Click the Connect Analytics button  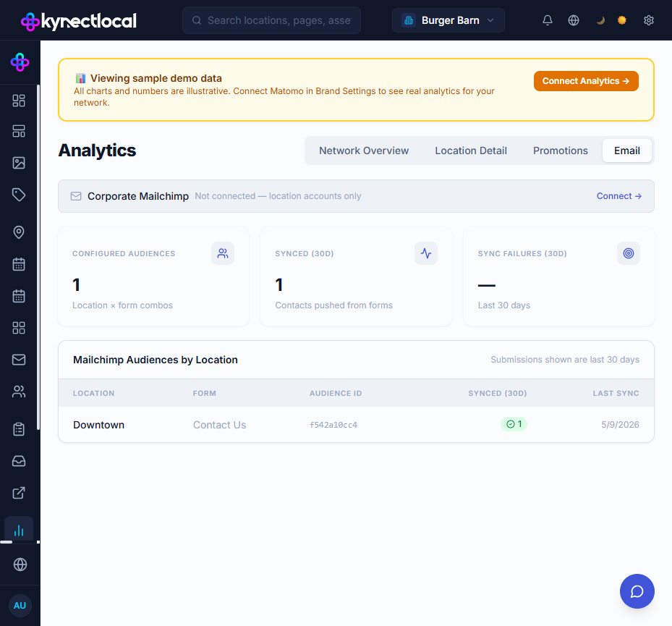586,81
